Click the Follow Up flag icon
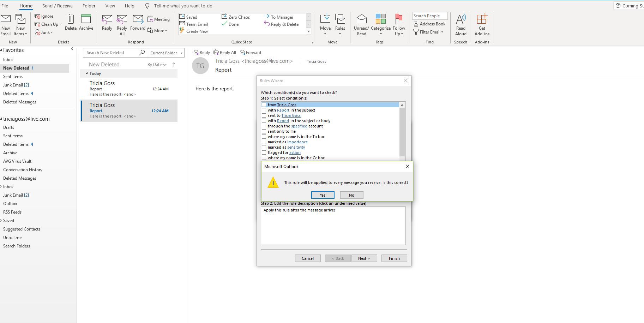 point(399,19)
